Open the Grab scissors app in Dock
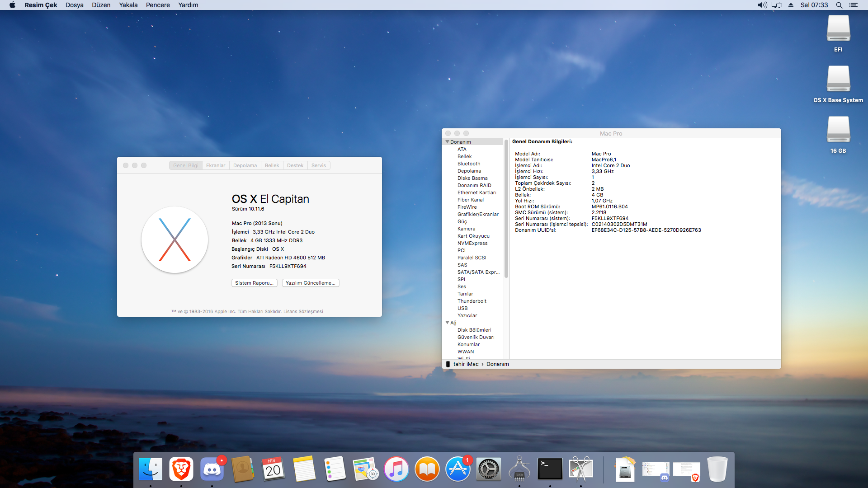Viewport: 868px width, 488px height. coord(581,469)
